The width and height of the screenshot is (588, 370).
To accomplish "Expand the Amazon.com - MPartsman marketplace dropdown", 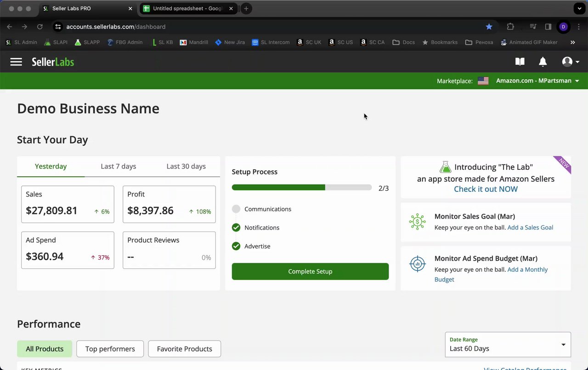I will [x=537, y=81].
